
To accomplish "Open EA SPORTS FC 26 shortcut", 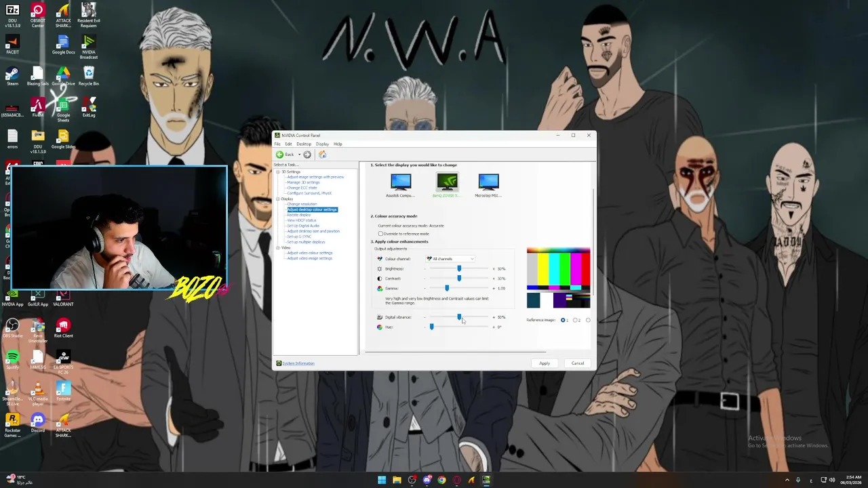I will [63, 362].
